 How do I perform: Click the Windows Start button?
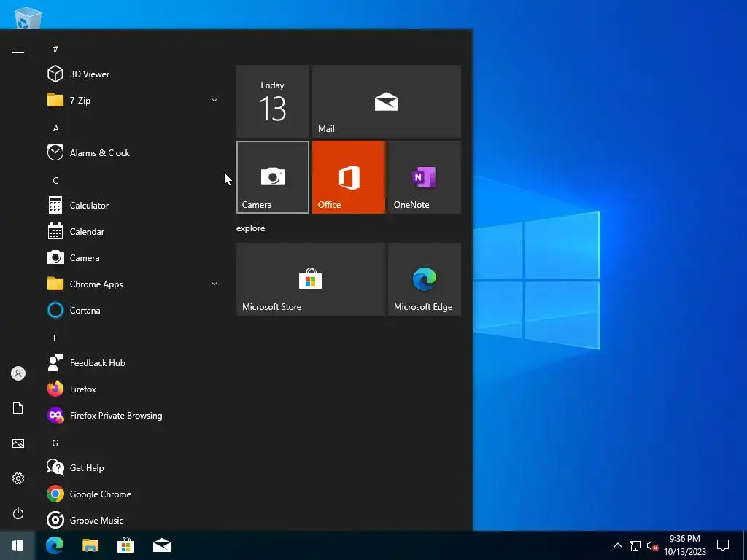point(18,545)
